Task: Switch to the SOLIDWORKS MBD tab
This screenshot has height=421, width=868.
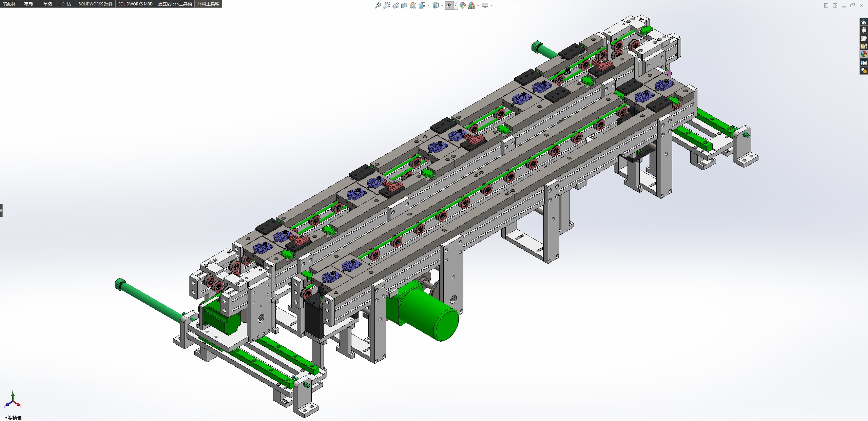Action: coord(135,4)
